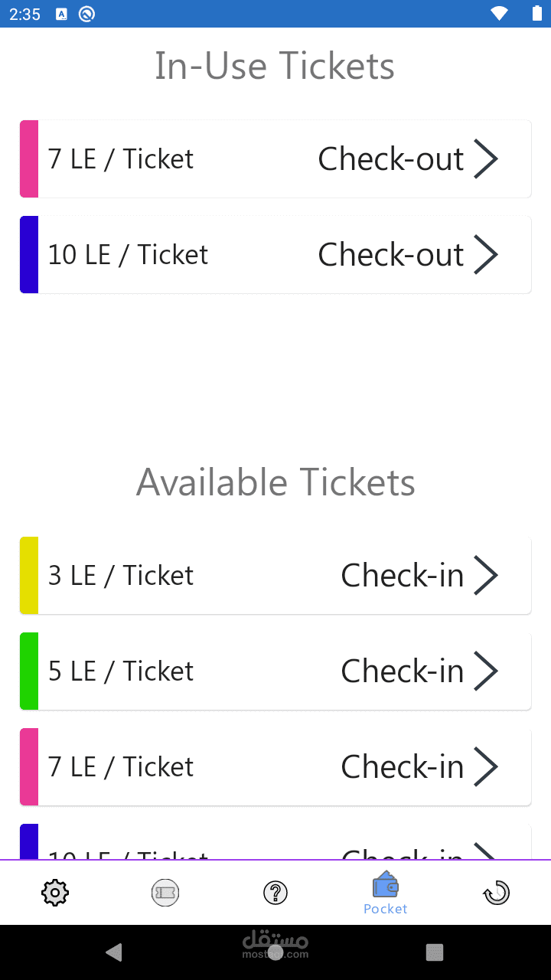The width and height of the screenshot is (551, 980).
Task: Select the in-use '10 LE / Ticket' label
Action: coord(128,255)
